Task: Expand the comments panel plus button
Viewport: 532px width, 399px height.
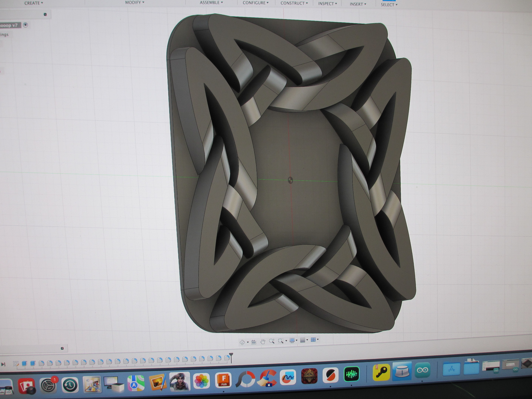Action: [62, 348]
